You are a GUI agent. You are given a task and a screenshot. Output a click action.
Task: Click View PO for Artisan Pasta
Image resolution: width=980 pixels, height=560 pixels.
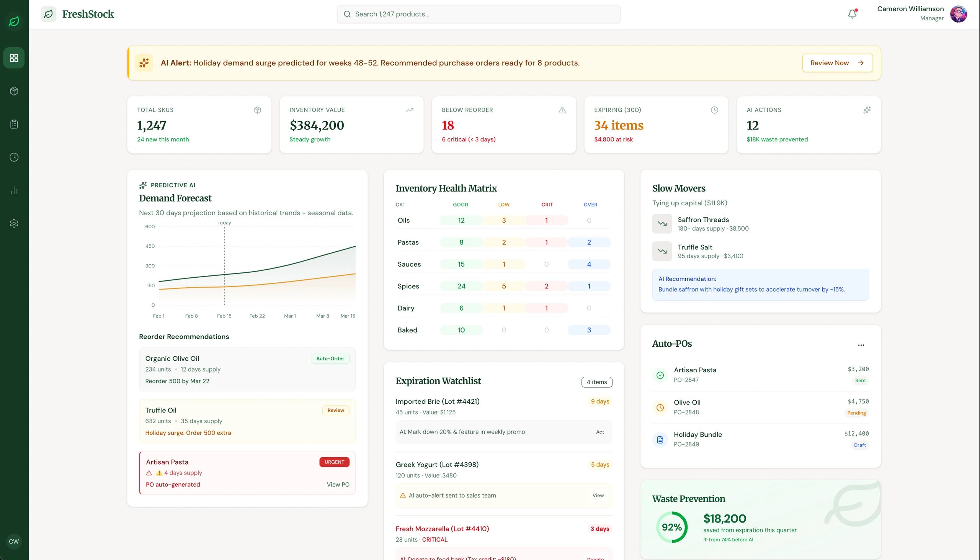(338, 484)
